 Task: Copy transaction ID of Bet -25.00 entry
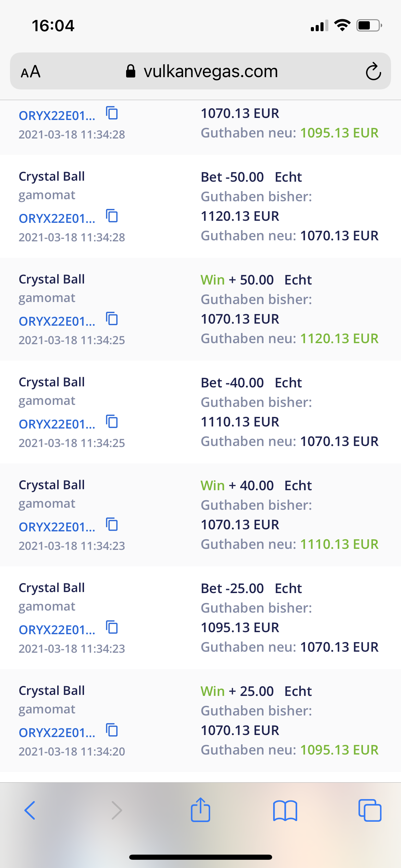(x=112, y=628)
